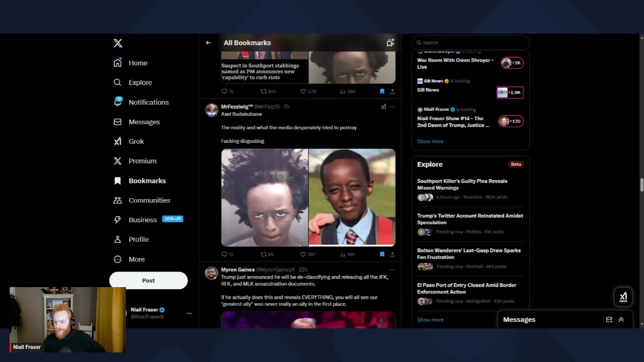Image resolution: width=644 pixels, height=362 pixels.
Task: Open left dark-background image in MrFezziwig post
Action: click(x=265, y=197)
